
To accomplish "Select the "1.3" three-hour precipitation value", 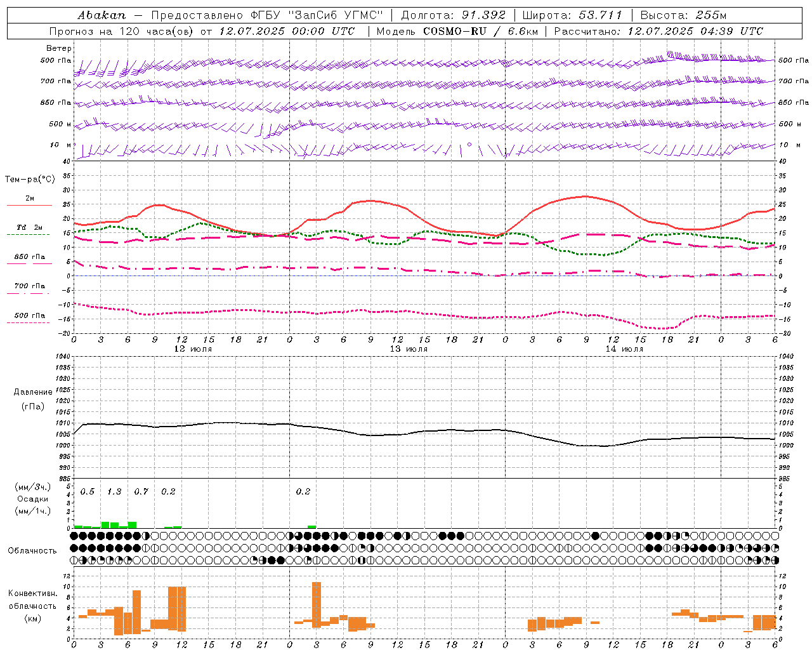I will pos(114,492).
